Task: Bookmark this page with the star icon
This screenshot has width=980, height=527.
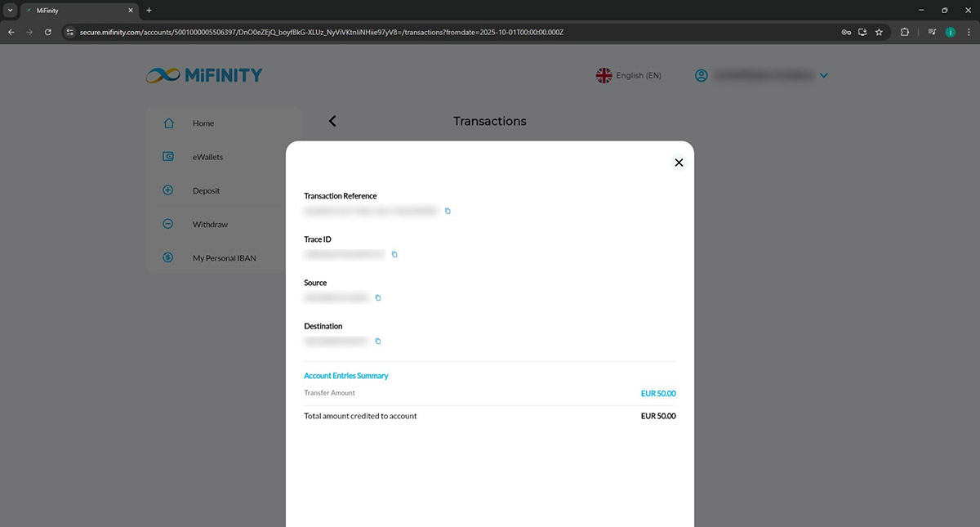Action: pyautogui.click(x=879, y=32)
